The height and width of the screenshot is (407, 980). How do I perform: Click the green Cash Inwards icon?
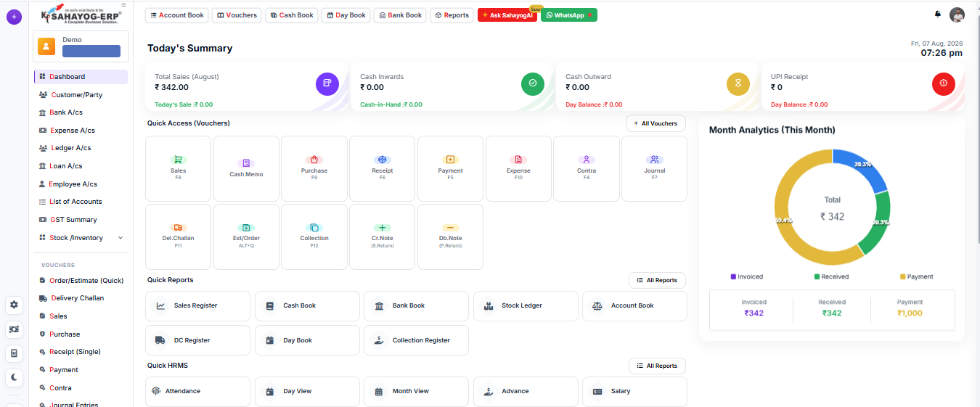(533, 83)
